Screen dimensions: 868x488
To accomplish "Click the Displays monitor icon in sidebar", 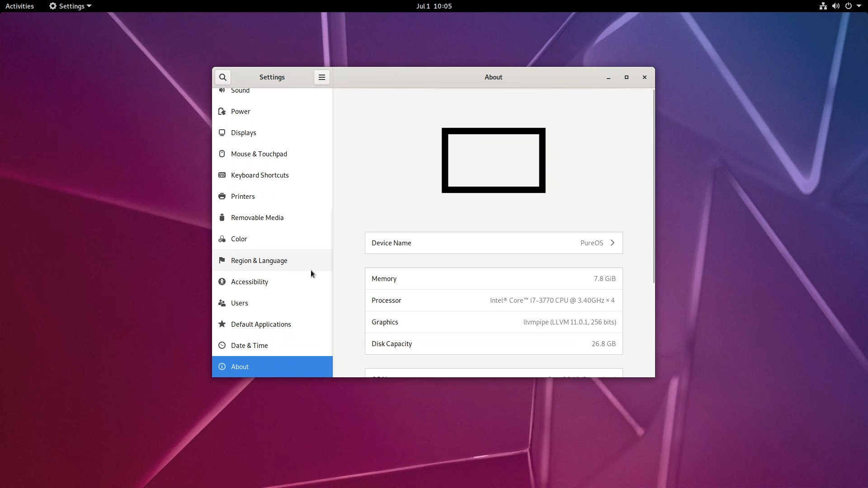I will tap(222, 133).
